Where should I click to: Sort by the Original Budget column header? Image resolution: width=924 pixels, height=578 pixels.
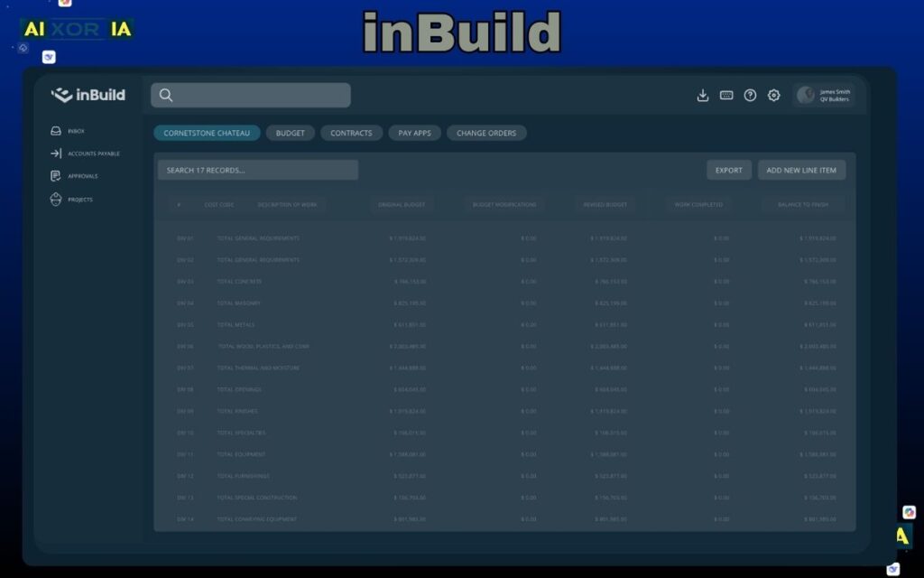(x=402, y=205)
